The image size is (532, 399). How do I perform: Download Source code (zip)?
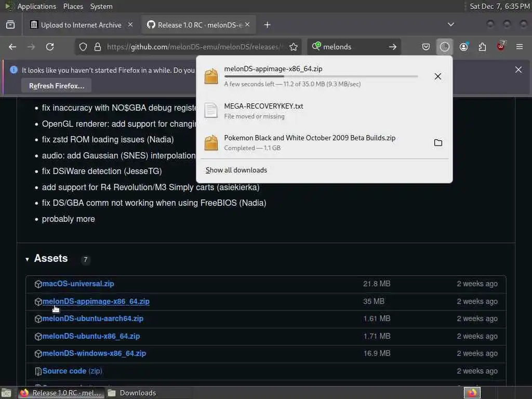(x=72, y=371)
